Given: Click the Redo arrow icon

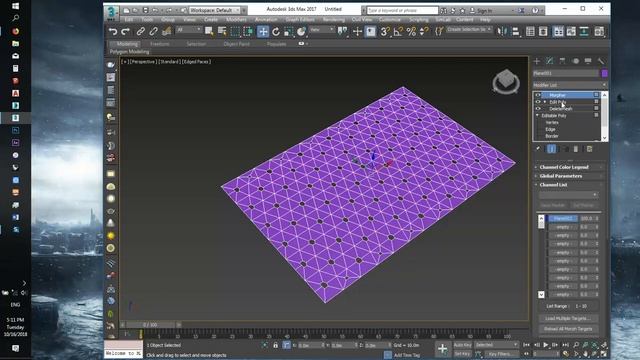Looking at the screenshot, I should click(126, 31).
